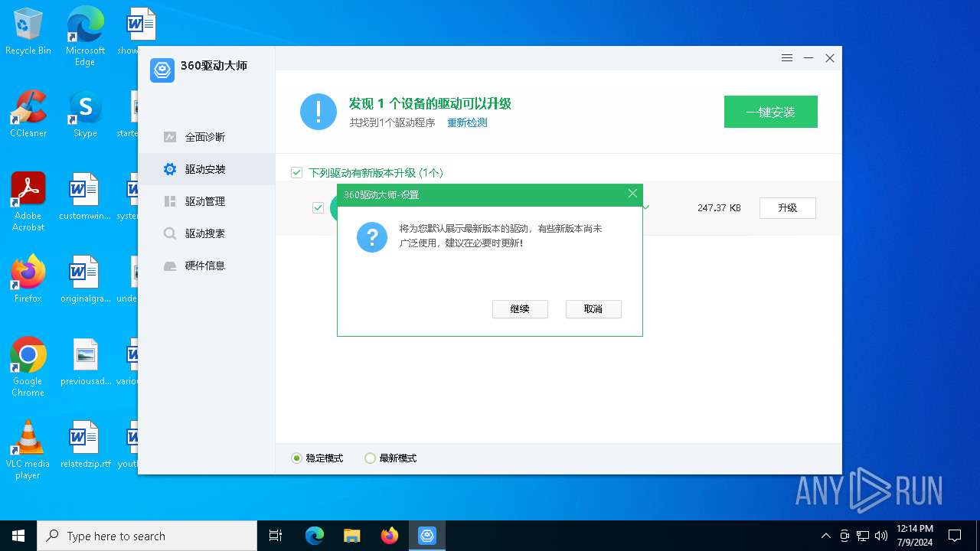Select 驱动安装 in the sidebar

coord(206,169)
